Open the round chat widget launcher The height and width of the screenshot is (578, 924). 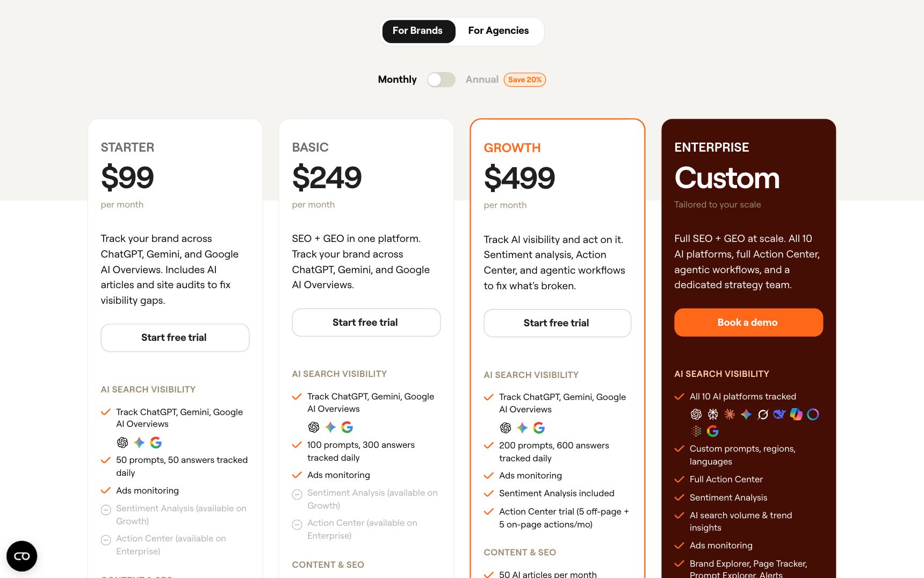21,556
